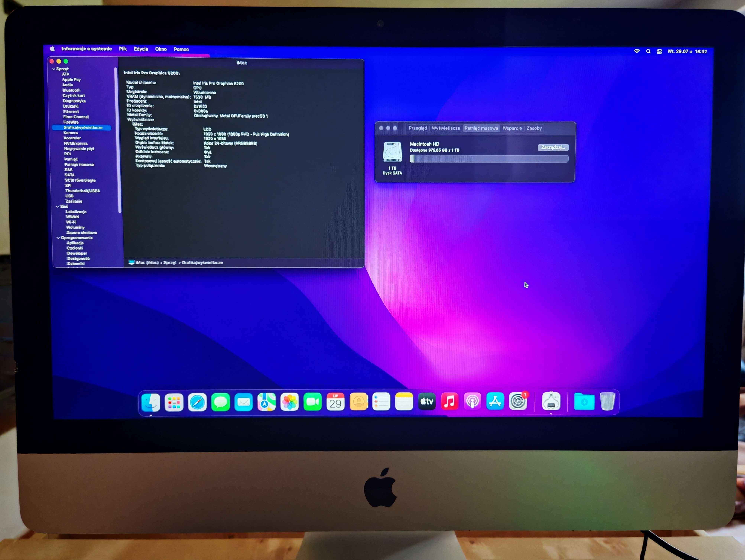Select Ethernet in sidebar
745x560 pixels.
71,111
